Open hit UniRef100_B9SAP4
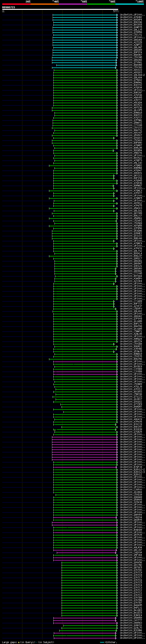The height and width of the screenshot is (644, 146). point(131,20)
